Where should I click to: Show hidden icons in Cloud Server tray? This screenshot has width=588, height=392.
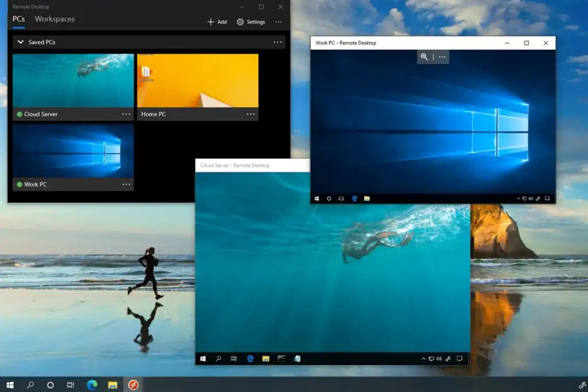423,359
